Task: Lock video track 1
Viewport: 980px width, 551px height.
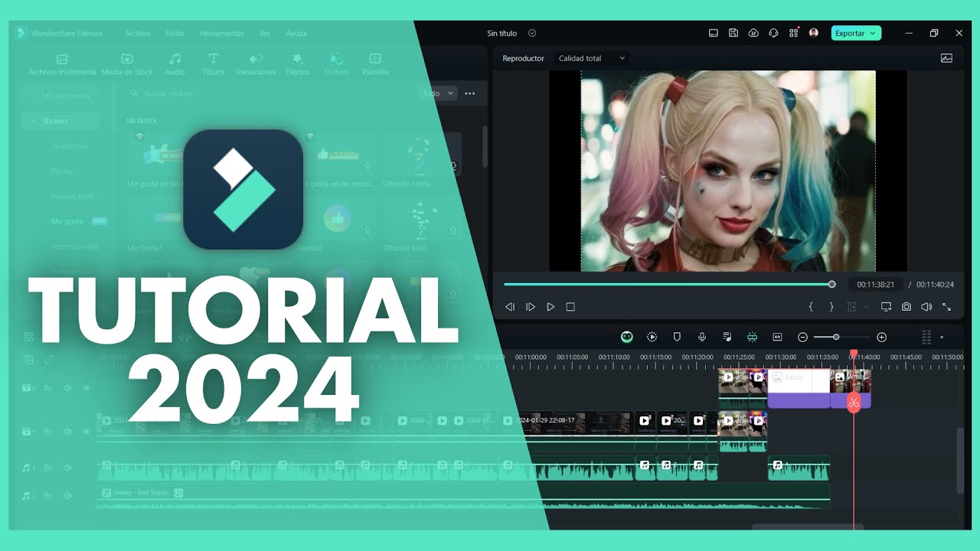Action: pyautogui.click(x=47, y=432)
